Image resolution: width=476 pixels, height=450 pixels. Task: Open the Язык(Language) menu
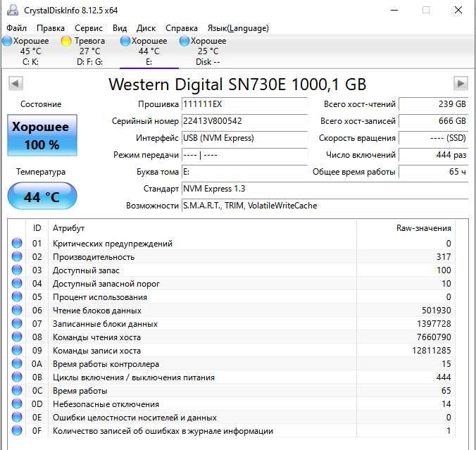coord(238,28)
